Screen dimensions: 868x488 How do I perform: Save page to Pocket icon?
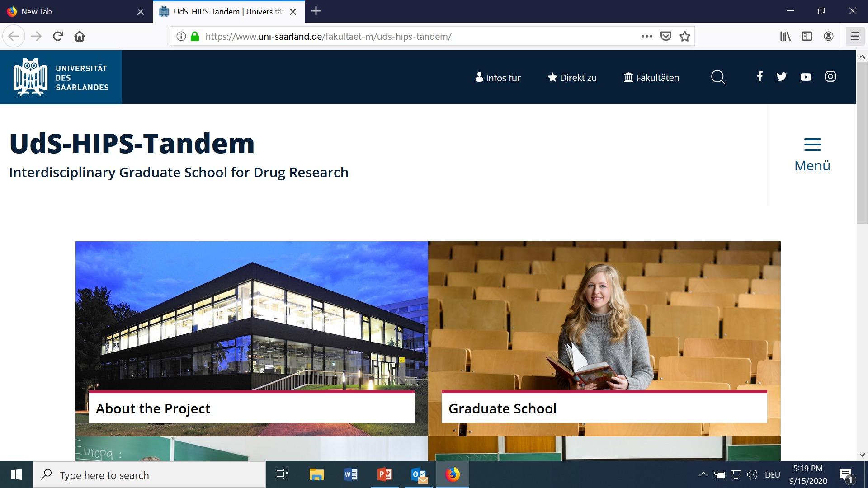coord(665,36)
